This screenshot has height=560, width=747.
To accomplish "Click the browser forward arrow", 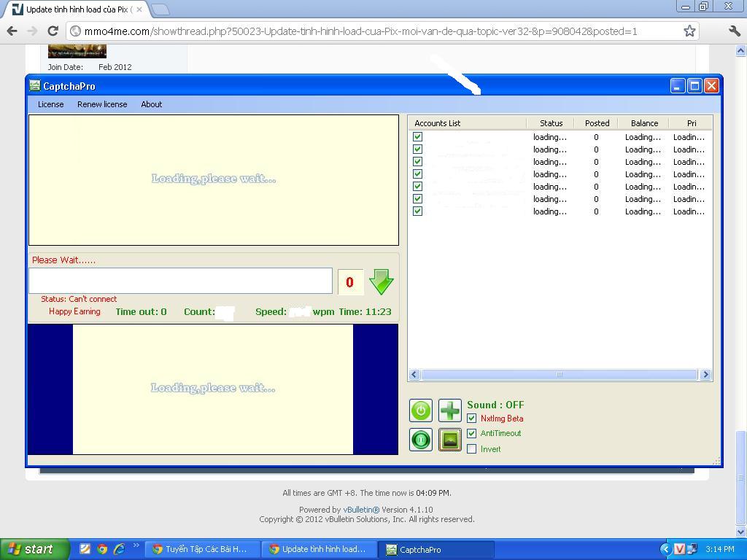I will coord(32,31).
